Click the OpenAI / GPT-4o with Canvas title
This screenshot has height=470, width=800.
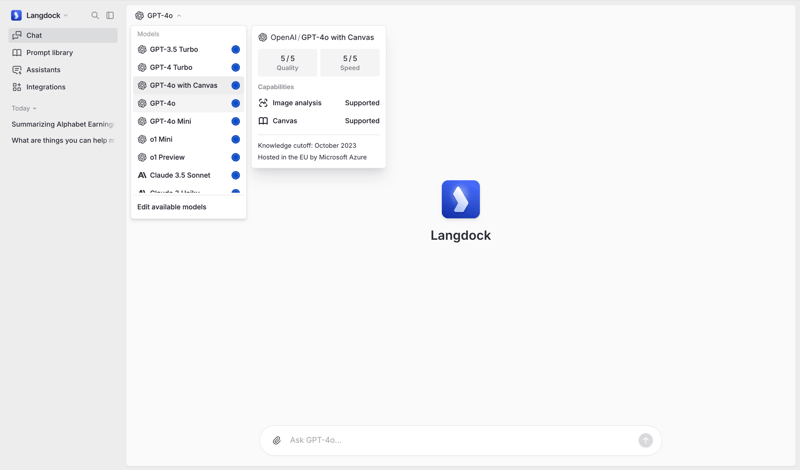[x=322, y=37]
